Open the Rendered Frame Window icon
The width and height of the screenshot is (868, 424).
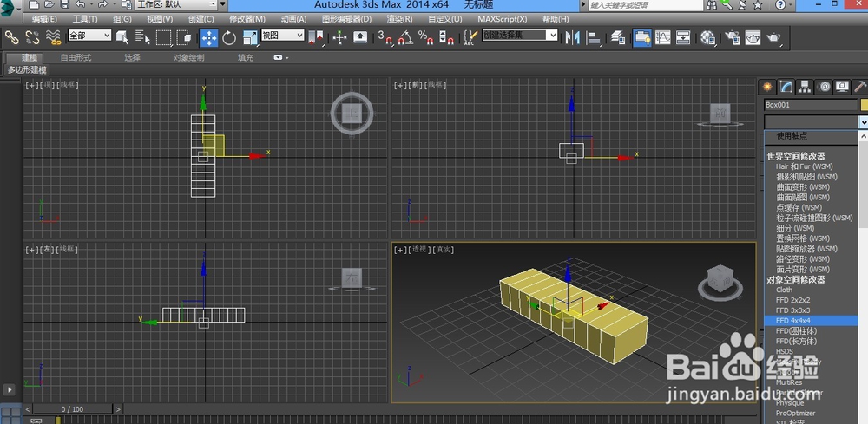753,37
